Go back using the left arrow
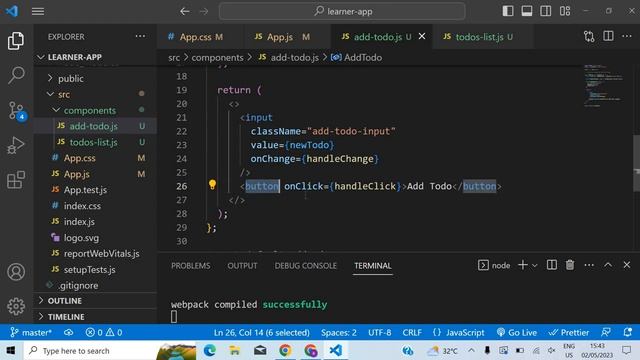The image size is (640, 360). click(185, 11)
